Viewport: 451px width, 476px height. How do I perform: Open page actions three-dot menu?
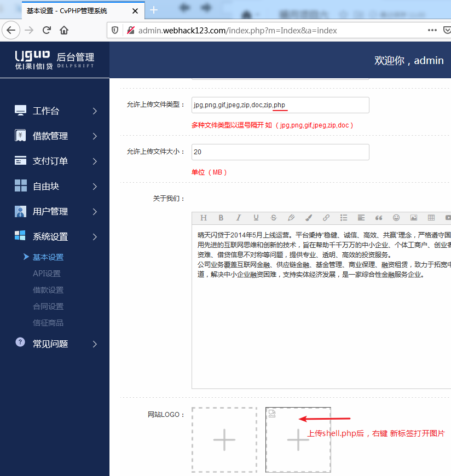[x=432, y=30]
